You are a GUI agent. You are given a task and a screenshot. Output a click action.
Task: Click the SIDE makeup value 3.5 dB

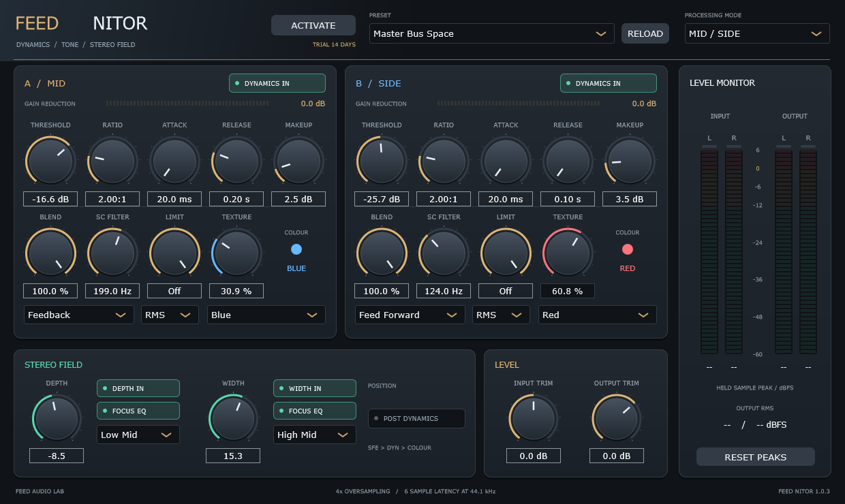pyautogui.click(x=630, y=199)
